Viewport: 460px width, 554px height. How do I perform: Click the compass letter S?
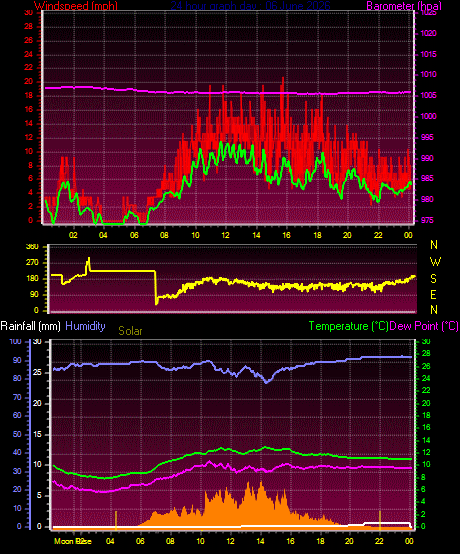click(434, 279)
